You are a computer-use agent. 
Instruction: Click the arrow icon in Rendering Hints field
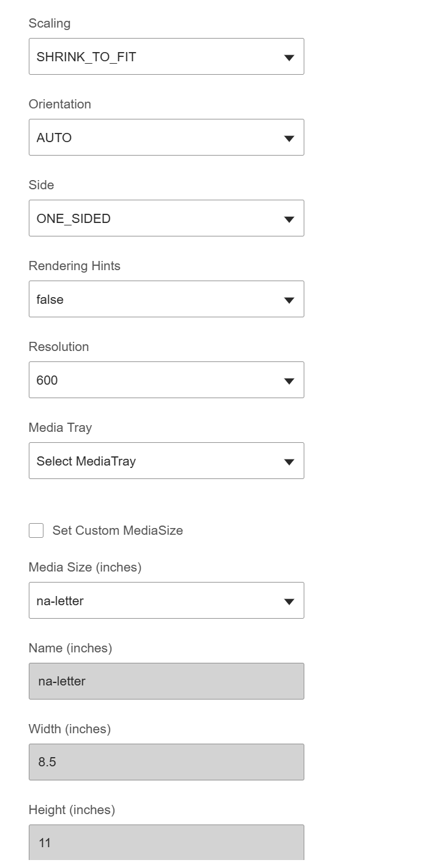coord(290,300)
